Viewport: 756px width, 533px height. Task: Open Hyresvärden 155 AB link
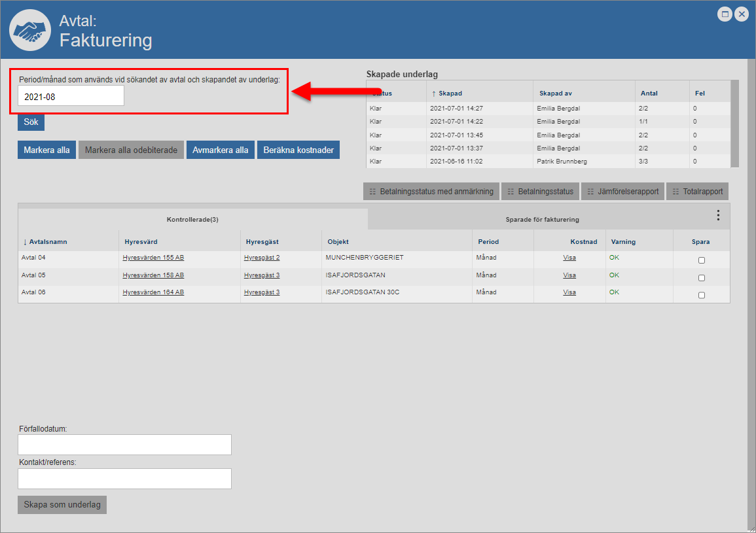[x=153, y=258]
